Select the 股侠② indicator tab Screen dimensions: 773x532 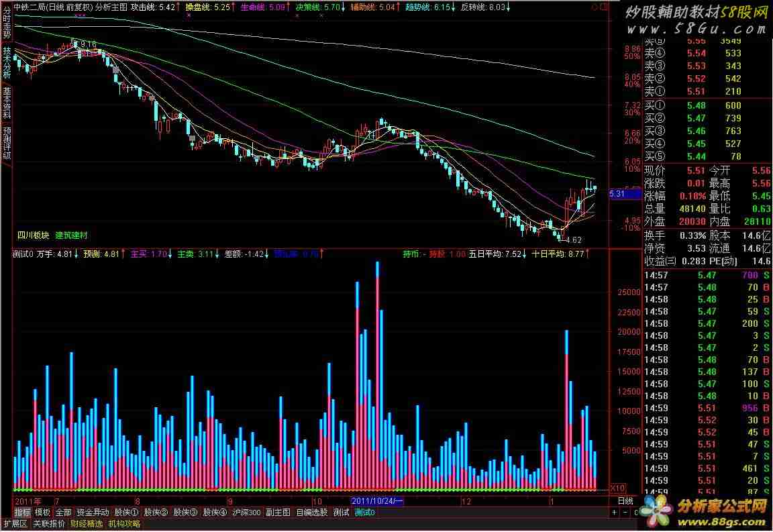(156, 513)
